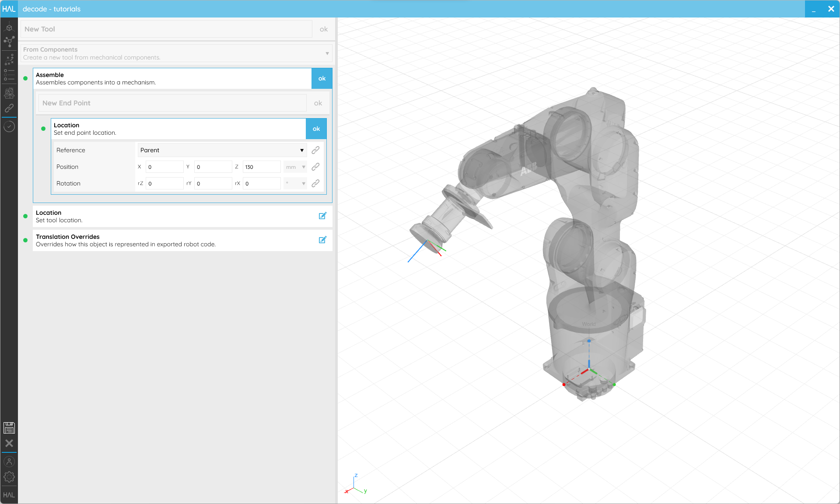Click the 'Rotation' label
The height and width of the screenshot is (504, 840).
point(68,183)
